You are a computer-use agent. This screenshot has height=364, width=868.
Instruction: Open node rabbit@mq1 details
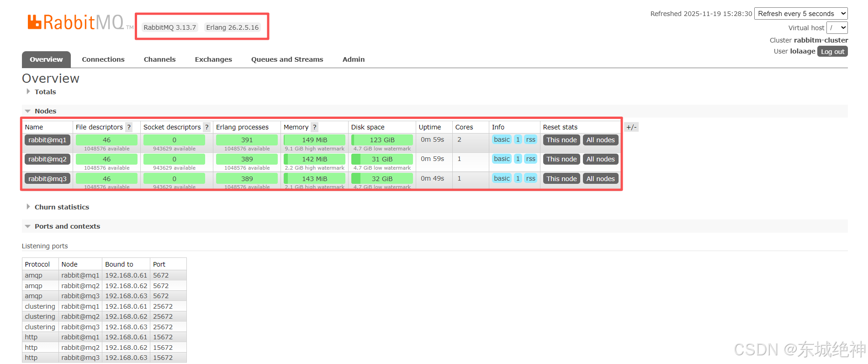pos(48,140)
